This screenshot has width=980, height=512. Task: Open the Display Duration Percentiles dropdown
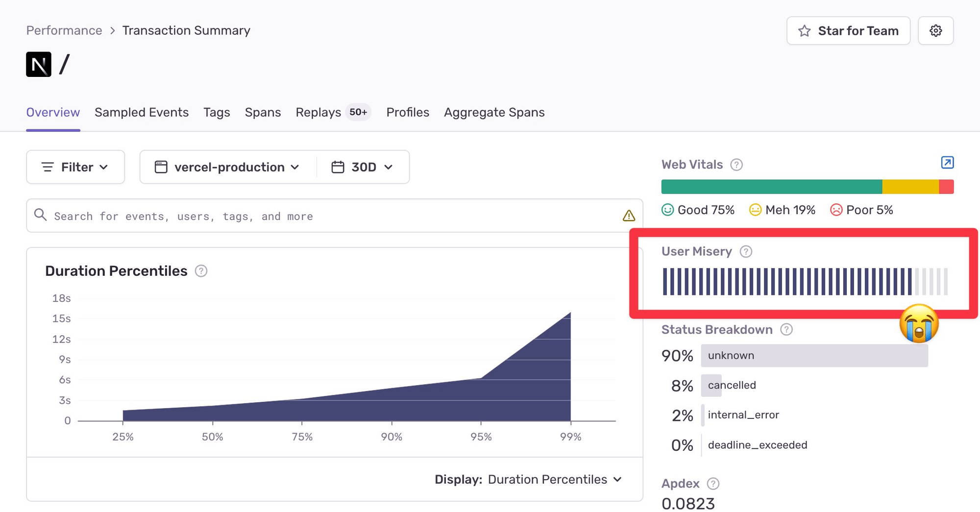[x=528, y=480]
